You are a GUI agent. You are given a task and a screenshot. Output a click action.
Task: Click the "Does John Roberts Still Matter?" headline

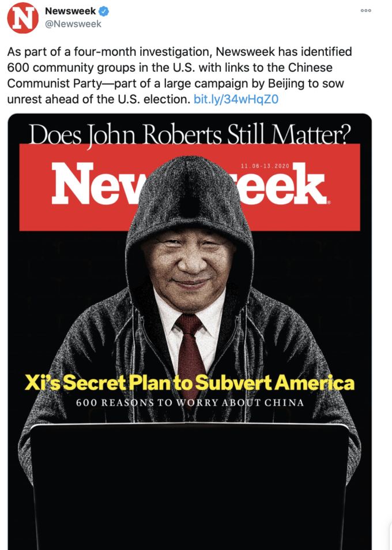click(x=190, y=134)
